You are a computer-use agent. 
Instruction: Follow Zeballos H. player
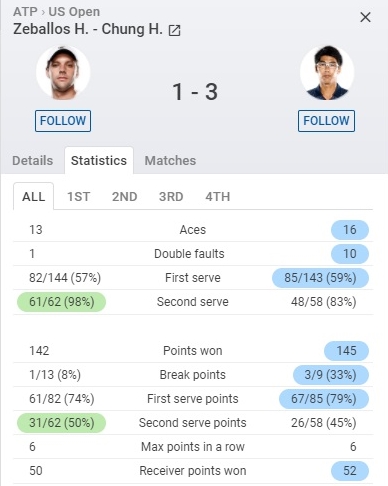point(63,121)
